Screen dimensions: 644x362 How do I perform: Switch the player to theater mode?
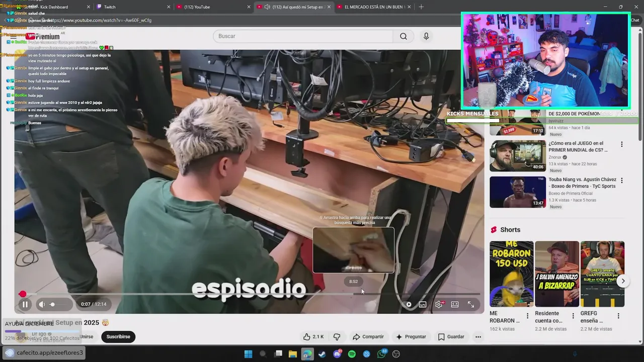pos(455,304)
